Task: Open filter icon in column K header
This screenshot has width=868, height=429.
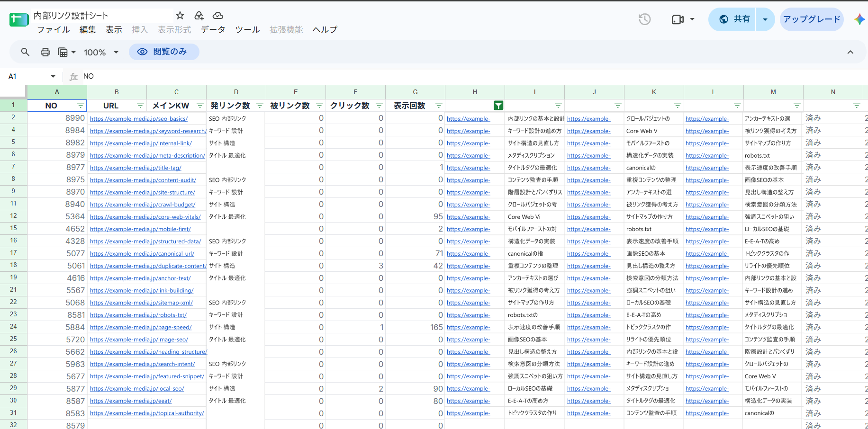Action: click(x=678, y=106)
